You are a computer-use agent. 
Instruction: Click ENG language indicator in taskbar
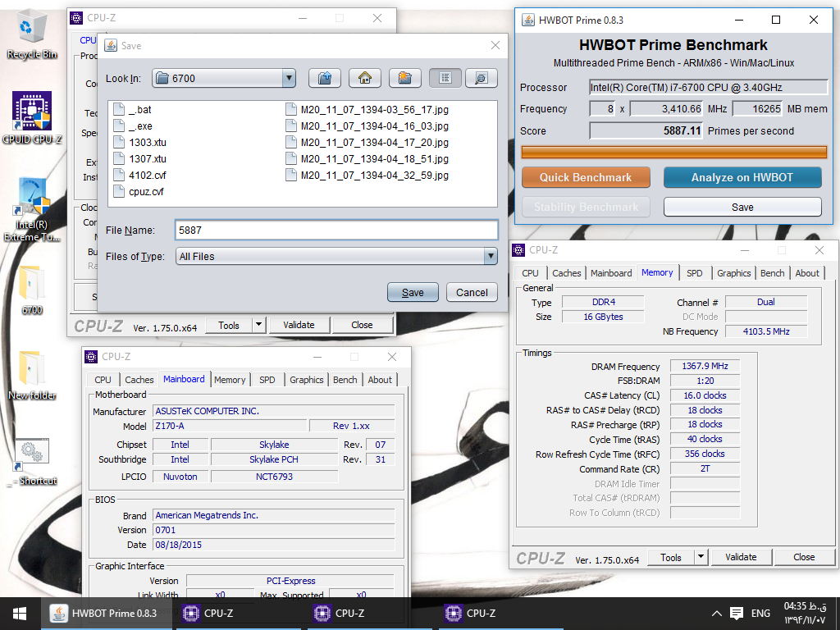pyautogui.click(x=760, y=614)
